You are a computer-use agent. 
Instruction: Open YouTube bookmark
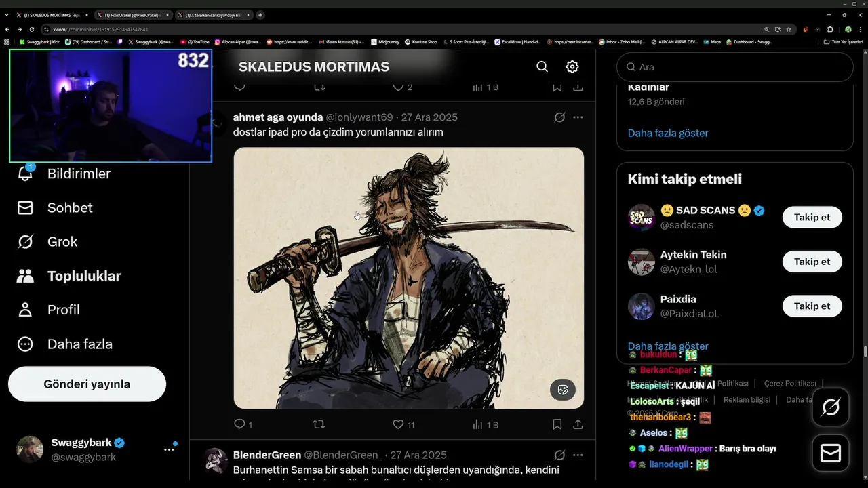click(195, 42)
